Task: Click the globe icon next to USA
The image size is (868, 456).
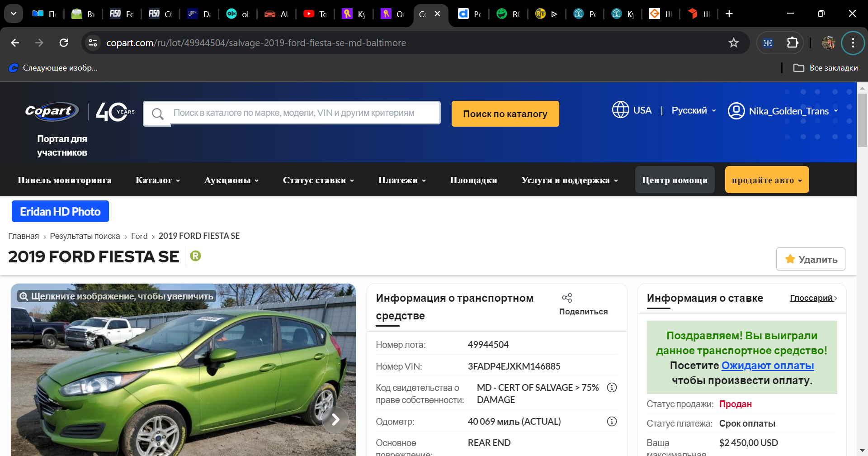Action: point(620,110)
